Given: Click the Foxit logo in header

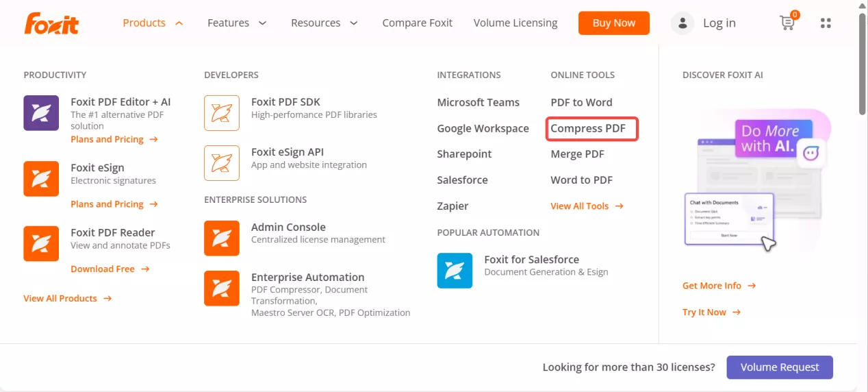Looking at the screenshot, I should click(x=51, y=23).
